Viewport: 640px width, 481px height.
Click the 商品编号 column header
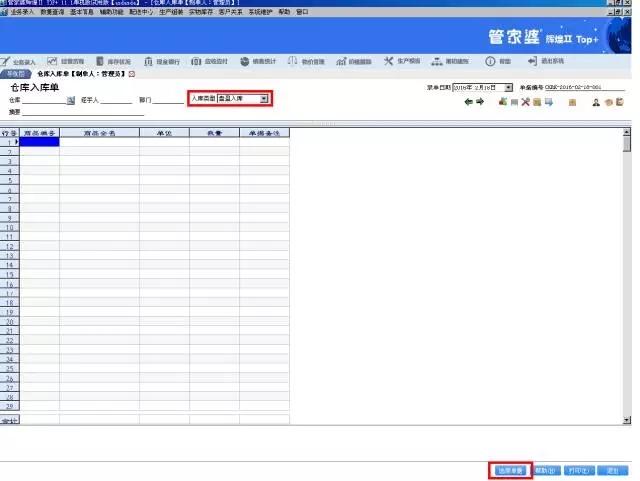tap(40, 133)
